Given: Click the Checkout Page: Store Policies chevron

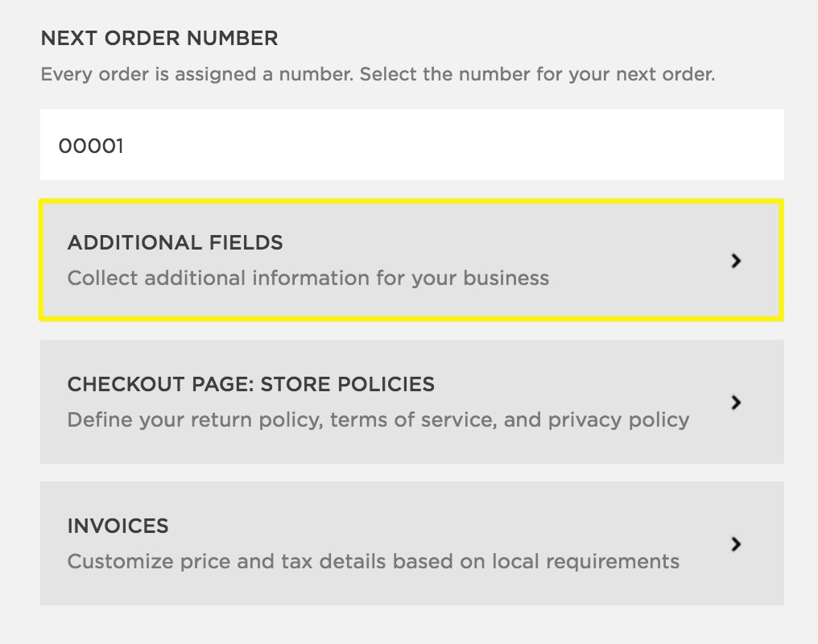Looking at the screenshot, I should pos(735,402).
